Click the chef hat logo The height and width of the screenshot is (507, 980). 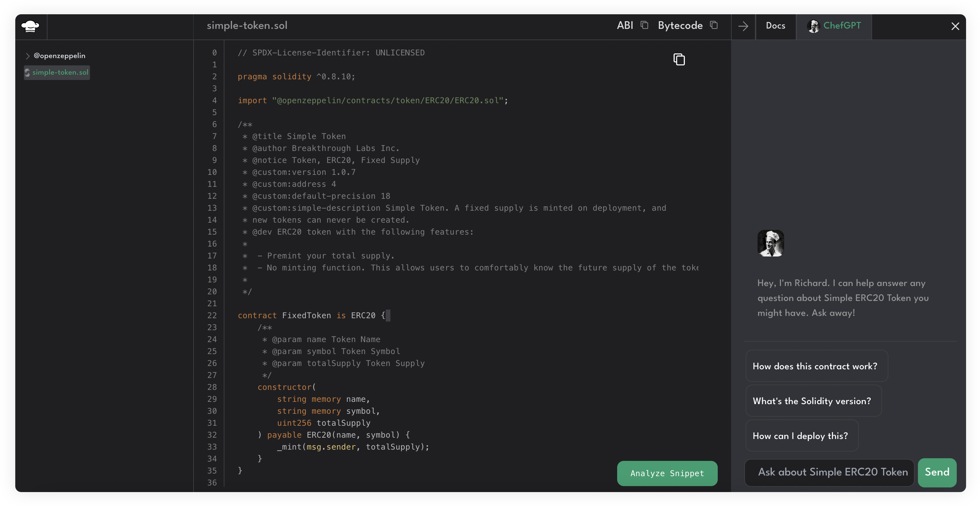31,26
